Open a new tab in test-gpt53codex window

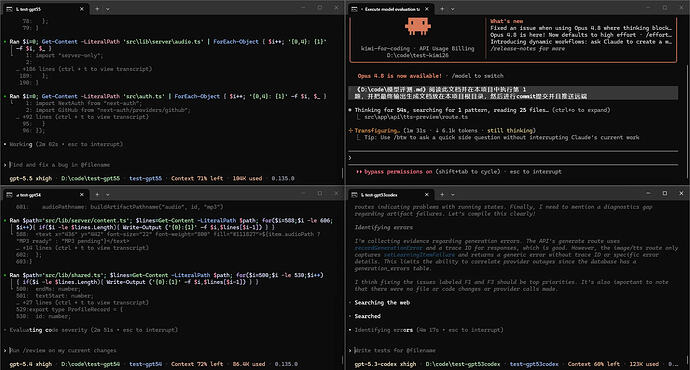pos(442,194)
